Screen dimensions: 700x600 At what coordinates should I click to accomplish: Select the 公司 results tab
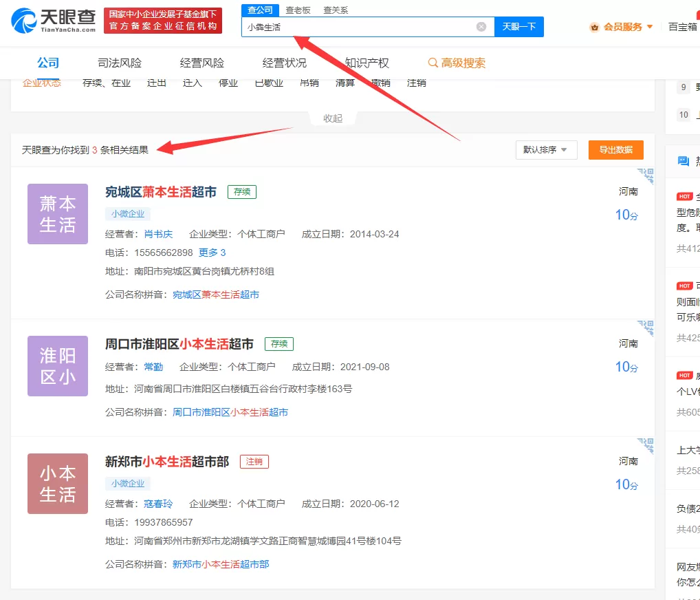point(48,63)
